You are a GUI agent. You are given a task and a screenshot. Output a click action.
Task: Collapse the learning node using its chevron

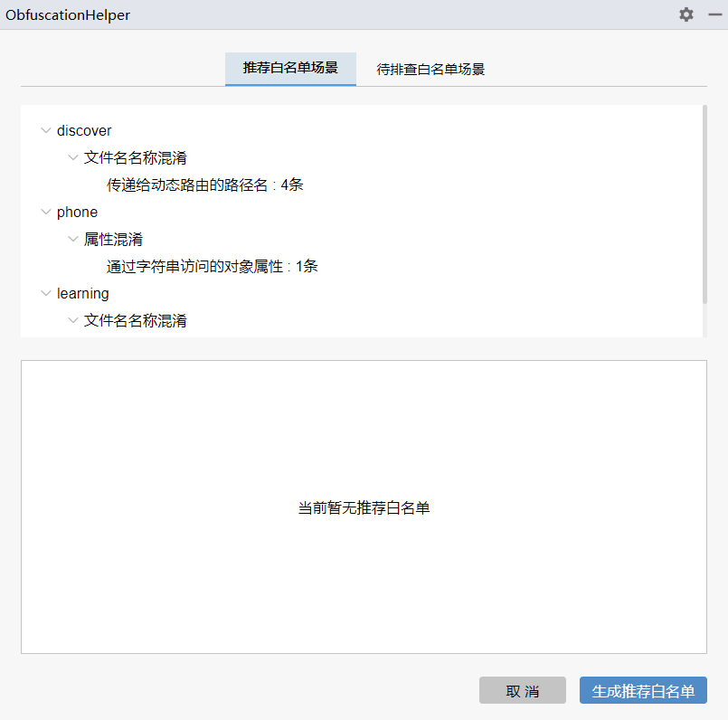[46, 294]
